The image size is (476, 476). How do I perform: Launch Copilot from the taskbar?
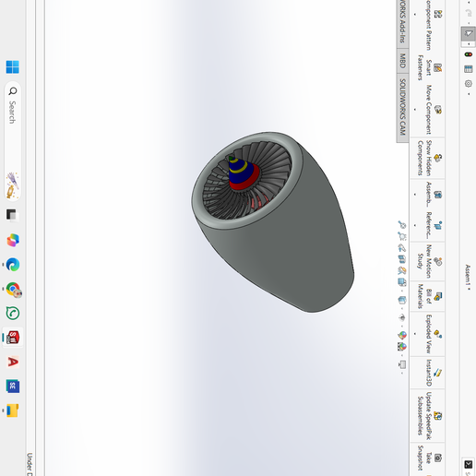(13, 240)
